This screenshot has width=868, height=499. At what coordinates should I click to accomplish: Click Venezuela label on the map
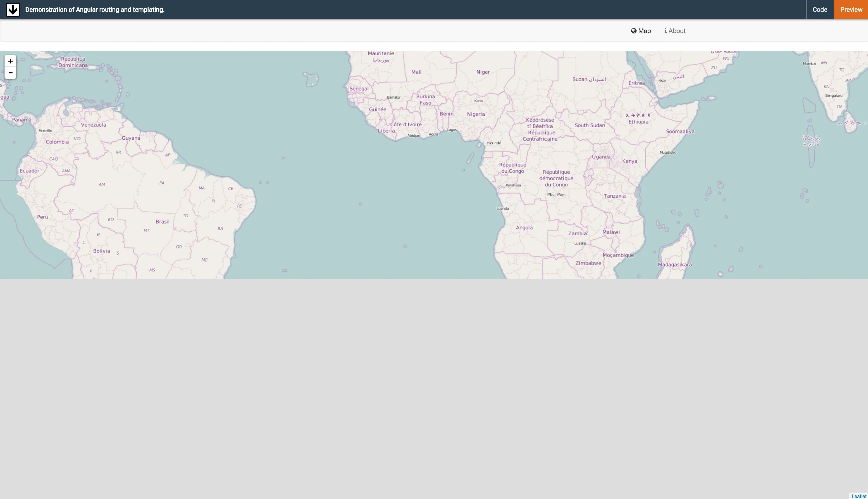tap(94, 125)
